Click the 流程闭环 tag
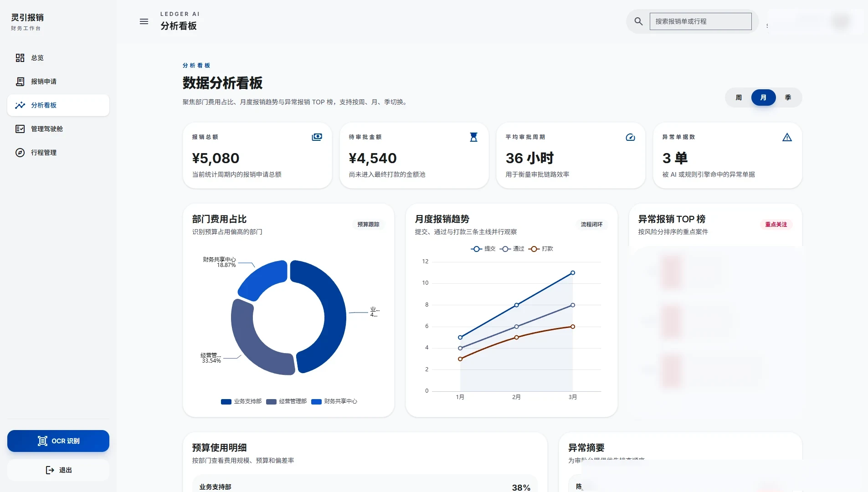Viewport: 868px width, 492px height. [591, 225]
